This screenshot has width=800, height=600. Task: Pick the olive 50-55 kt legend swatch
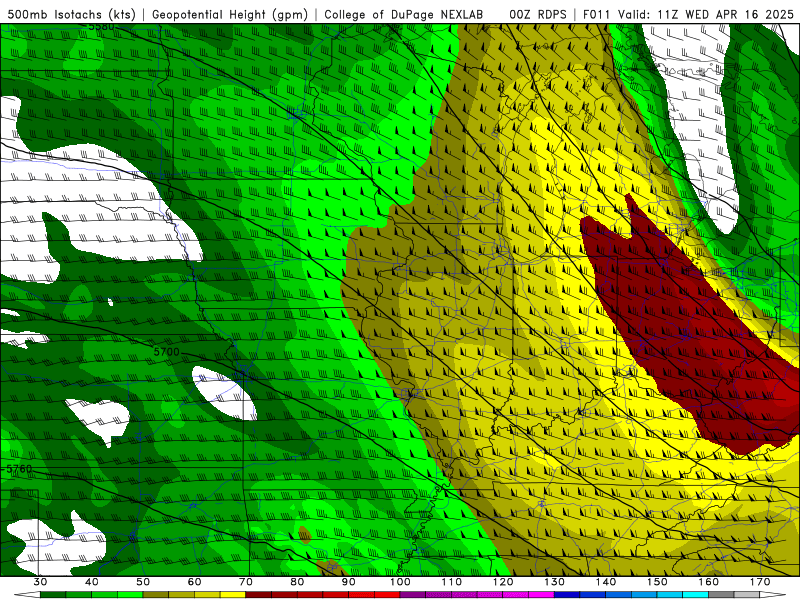click(156, 595)
